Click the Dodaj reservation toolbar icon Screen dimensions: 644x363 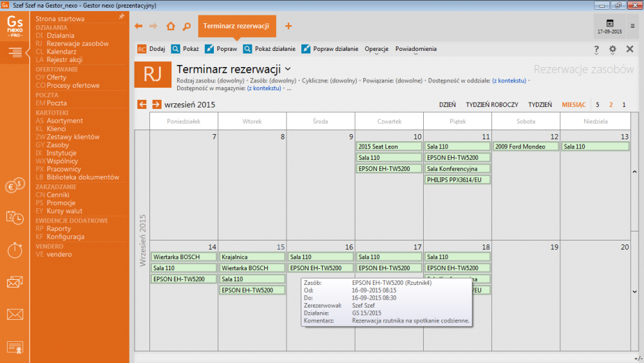tap(142, 49)
